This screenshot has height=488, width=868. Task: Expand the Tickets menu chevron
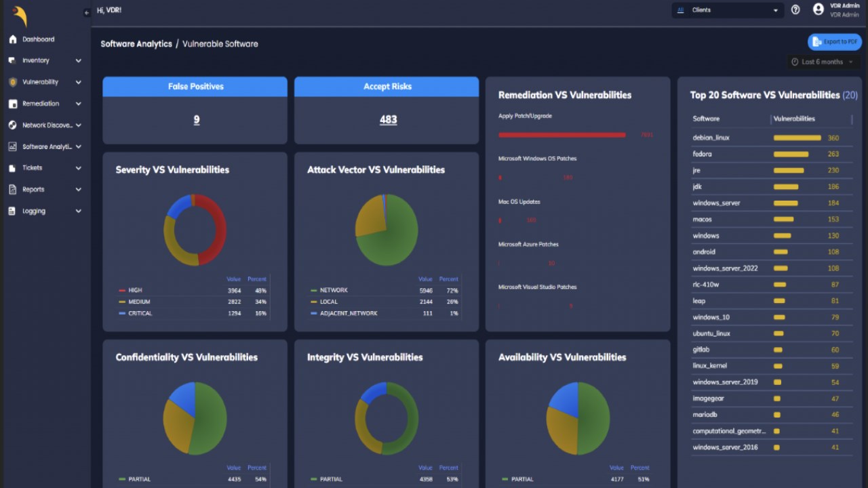click(78, 168)
